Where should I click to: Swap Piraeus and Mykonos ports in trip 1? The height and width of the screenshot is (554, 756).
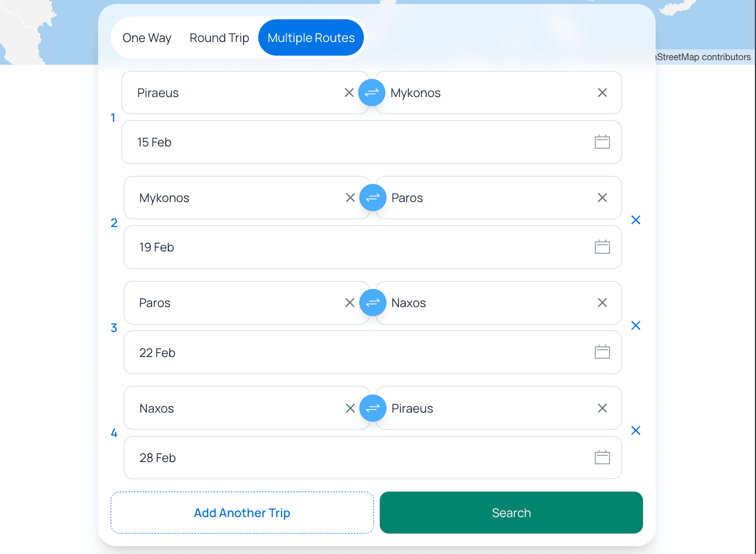click(372, 93)
